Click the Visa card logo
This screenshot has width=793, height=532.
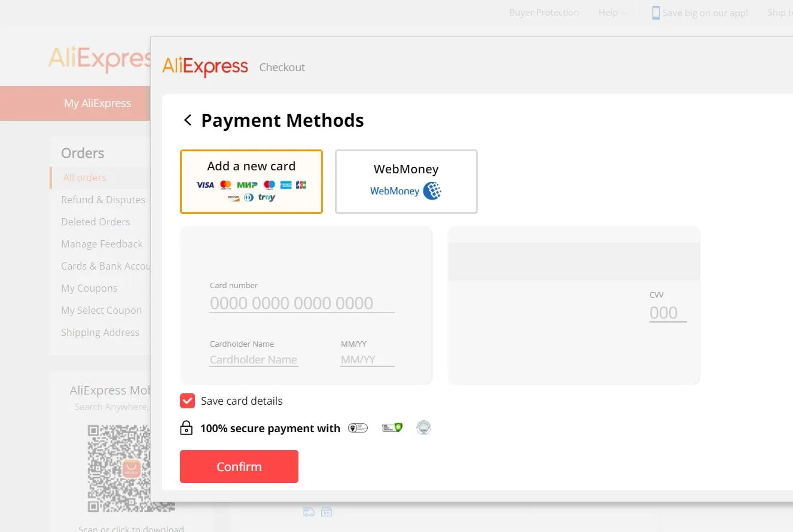point(205,185)
